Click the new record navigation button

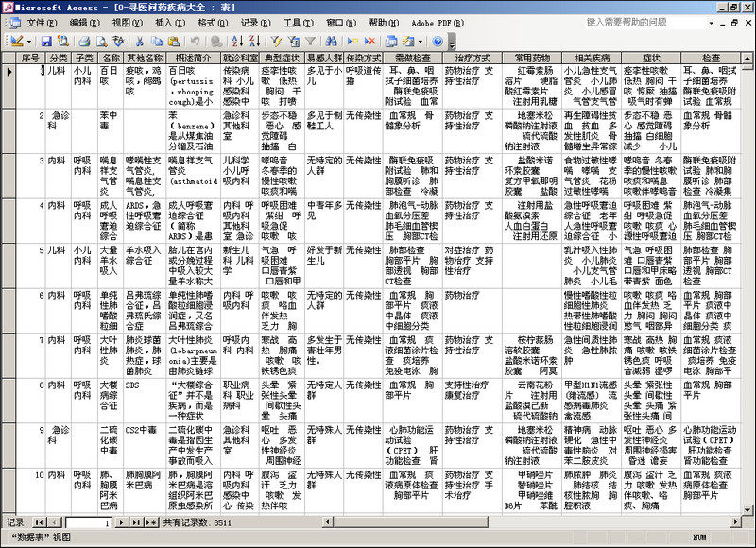point(151,522)
